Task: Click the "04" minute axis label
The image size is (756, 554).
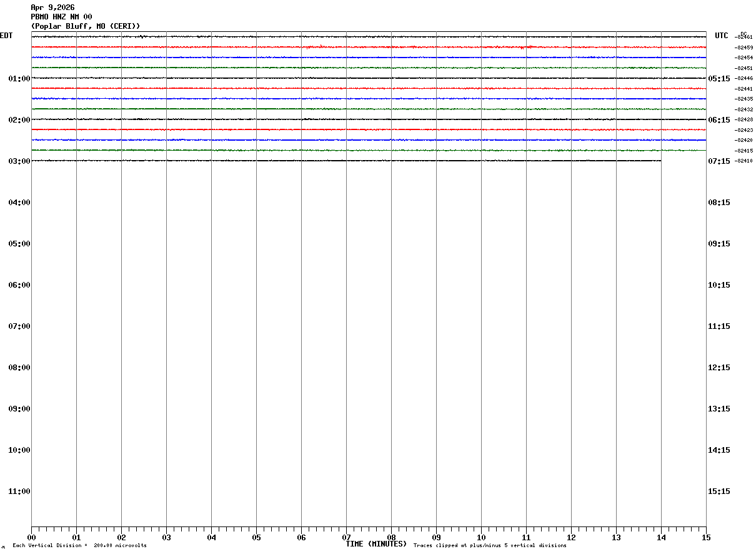Action: pos(211,538)
